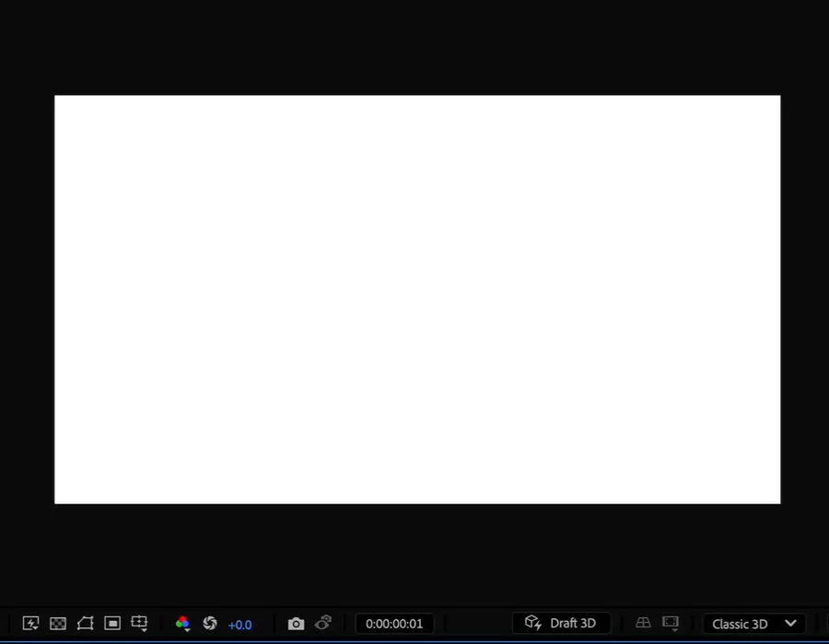Image resolution: width=829 pixels, height=644 pixels.
Task: Toggle the Draft 3D button
Action: 562,624
